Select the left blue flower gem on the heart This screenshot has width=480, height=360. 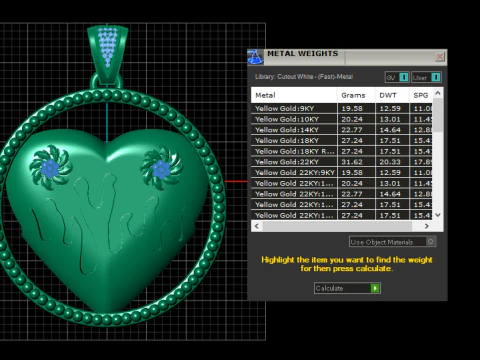[x=50, y=168]
